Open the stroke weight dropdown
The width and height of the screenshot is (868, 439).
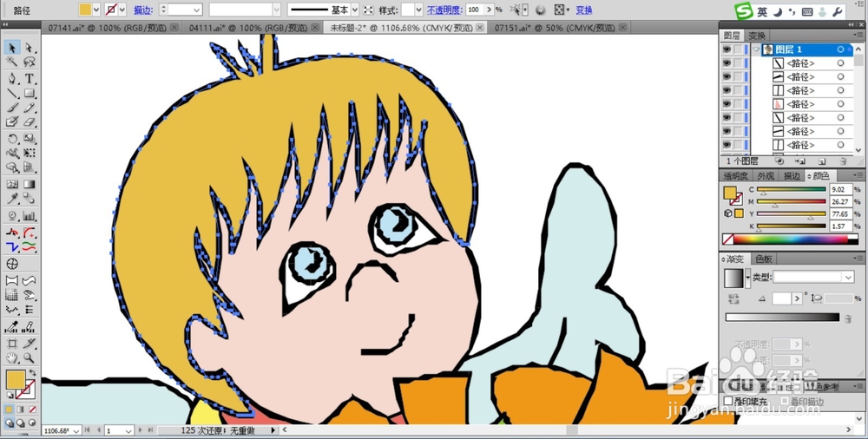197,10
